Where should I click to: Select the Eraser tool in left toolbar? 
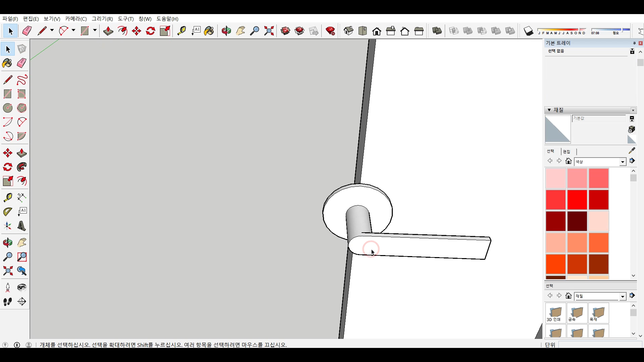(22, 63)
